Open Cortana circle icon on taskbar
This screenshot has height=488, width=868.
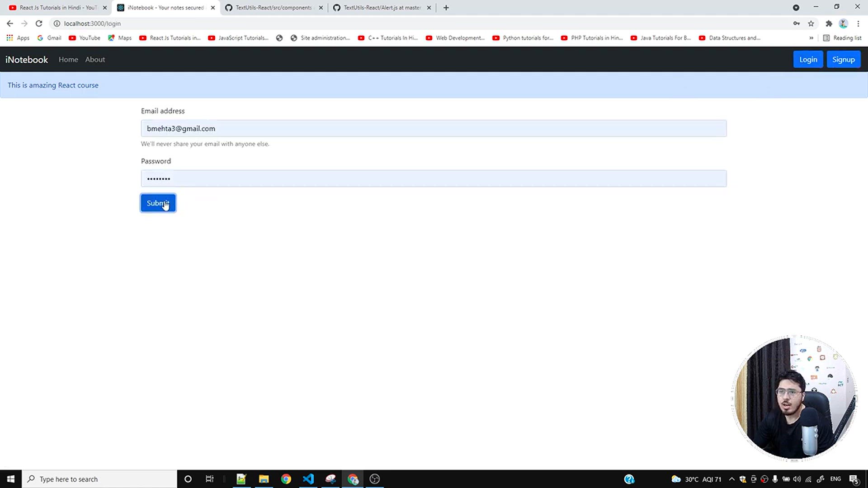[188, 479]
